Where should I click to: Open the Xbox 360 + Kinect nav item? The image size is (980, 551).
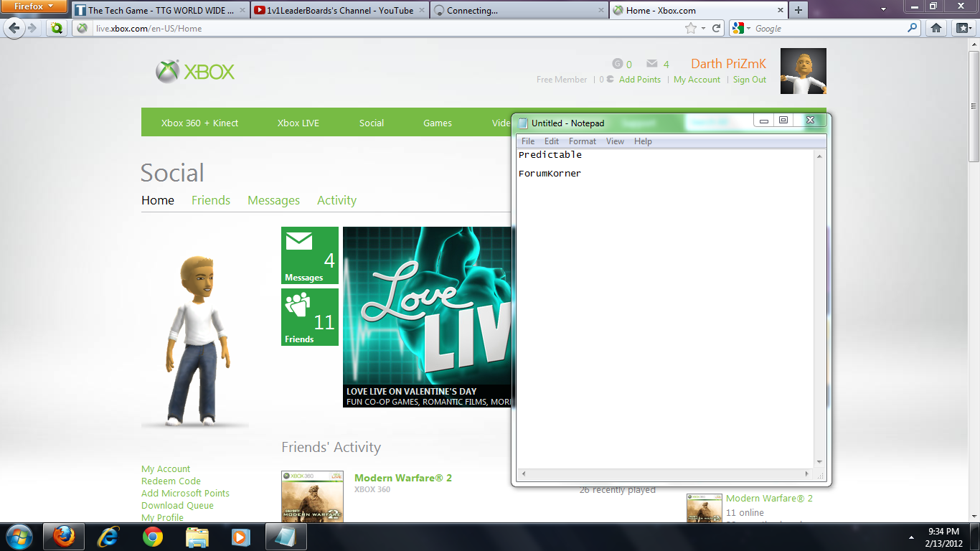click(x=199, y=123)
